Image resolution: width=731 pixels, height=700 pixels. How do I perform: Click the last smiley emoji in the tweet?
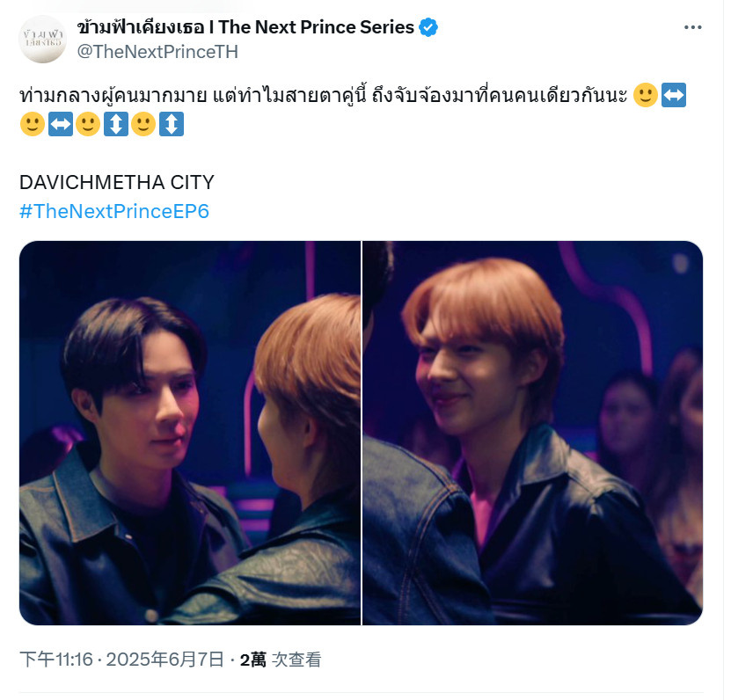[x=143, y=124]
